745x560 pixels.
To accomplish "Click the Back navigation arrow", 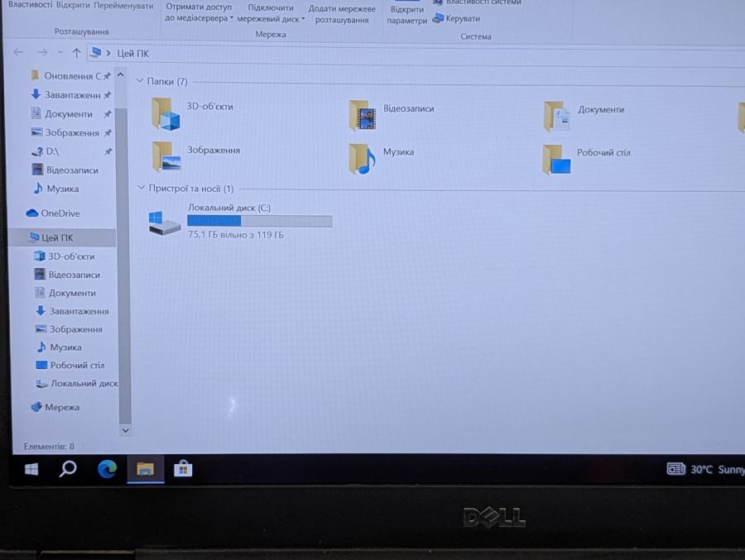I will coord(18,52).
